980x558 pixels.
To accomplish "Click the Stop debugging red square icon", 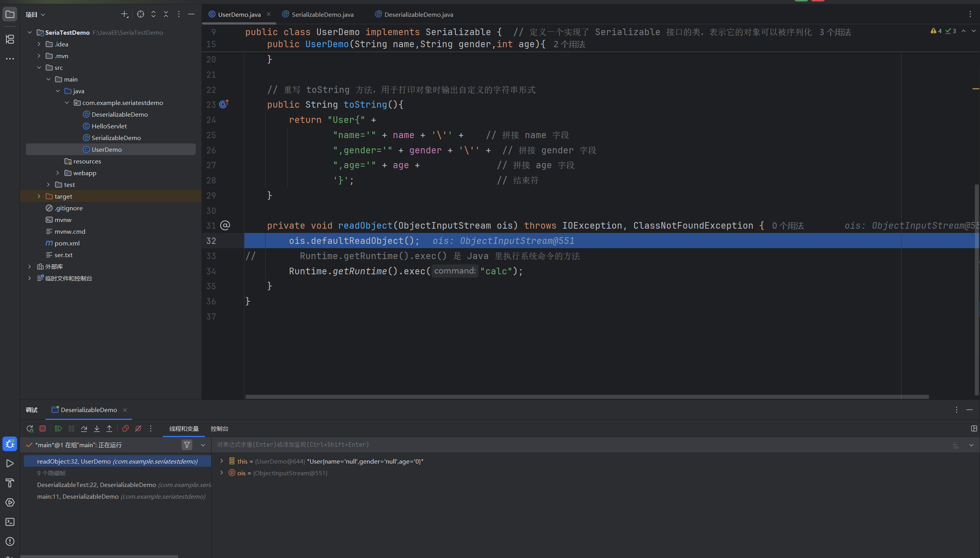I will pyautogui.click(x=43, y=428).
